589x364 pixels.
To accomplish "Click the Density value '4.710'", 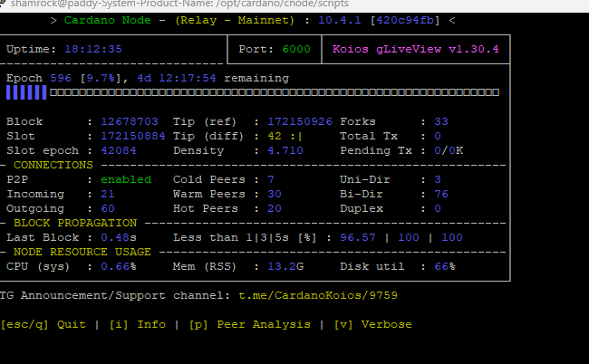I will [x=285, y=151].
